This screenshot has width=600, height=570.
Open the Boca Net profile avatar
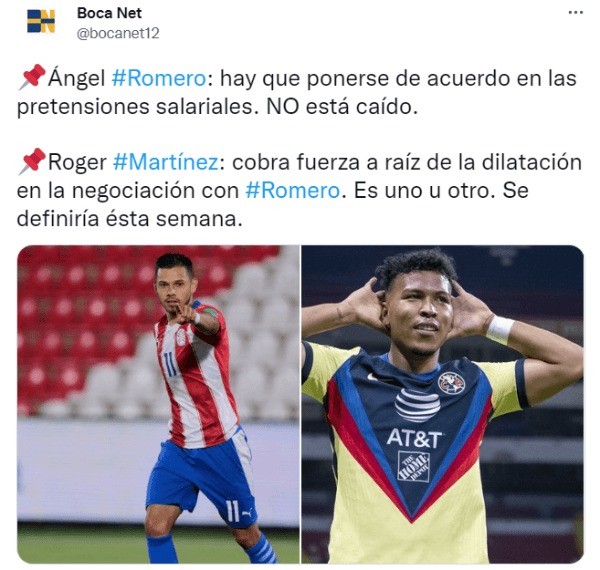click(x=41, y=21)
